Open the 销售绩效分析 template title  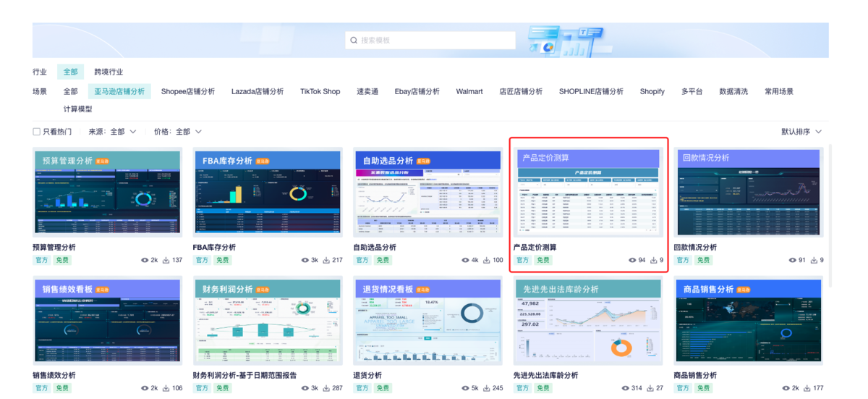click(54, 375)
